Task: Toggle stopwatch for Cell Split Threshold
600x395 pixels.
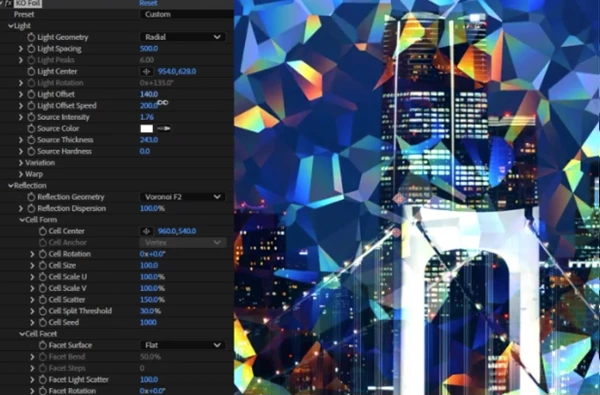Action: coord(42,311)
